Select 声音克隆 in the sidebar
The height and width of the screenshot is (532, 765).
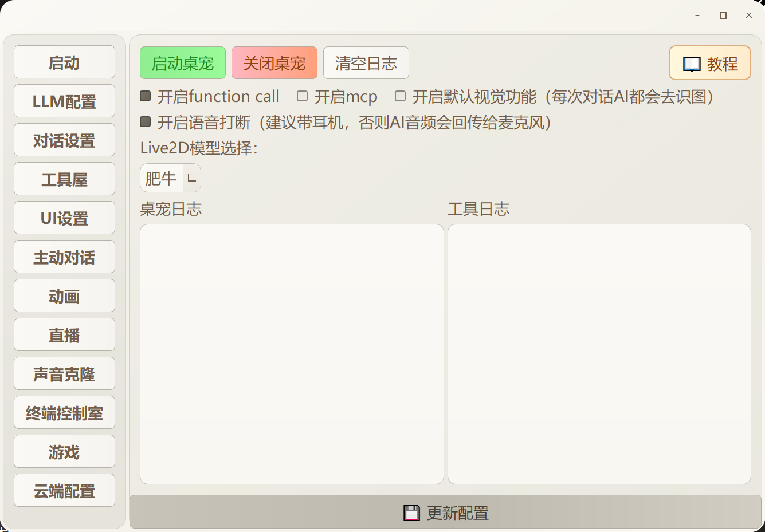(x=64, y=373)
